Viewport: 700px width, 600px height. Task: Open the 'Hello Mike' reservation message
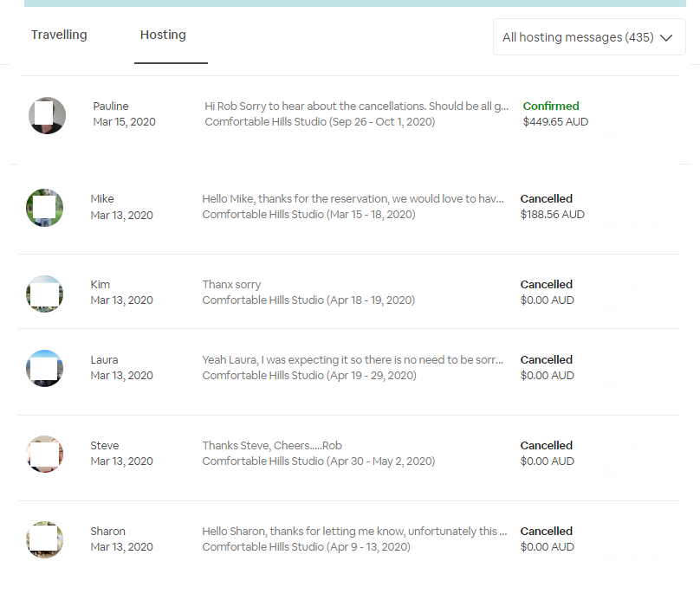pos(352,199)
